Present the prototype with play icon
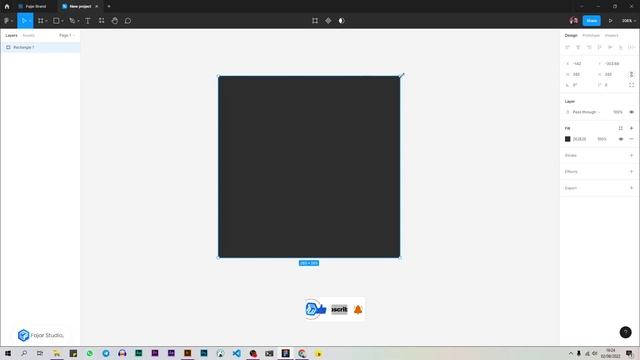 [611, 20]
